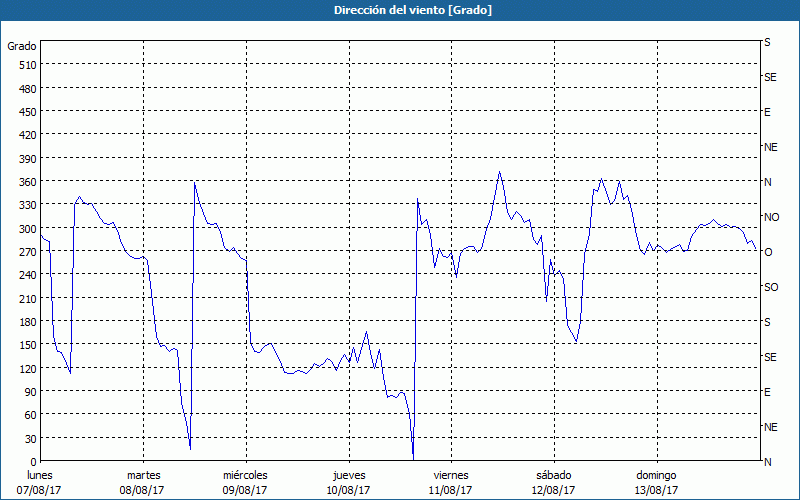Select the 'jueves 10/08/17' date label
This screenshot has height=500, width=800.
click(347, 482)
